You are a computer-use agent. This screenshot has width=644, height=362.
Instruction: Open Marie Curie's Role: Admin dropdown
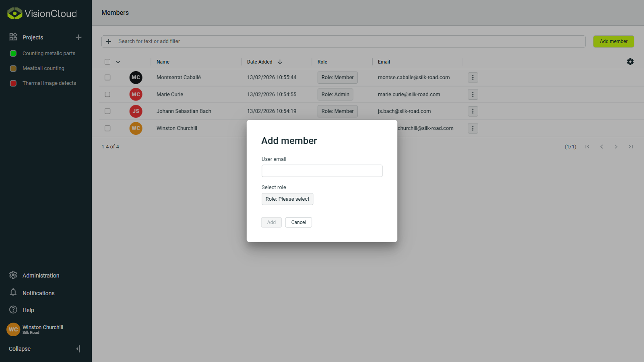(x=335, y=95)
